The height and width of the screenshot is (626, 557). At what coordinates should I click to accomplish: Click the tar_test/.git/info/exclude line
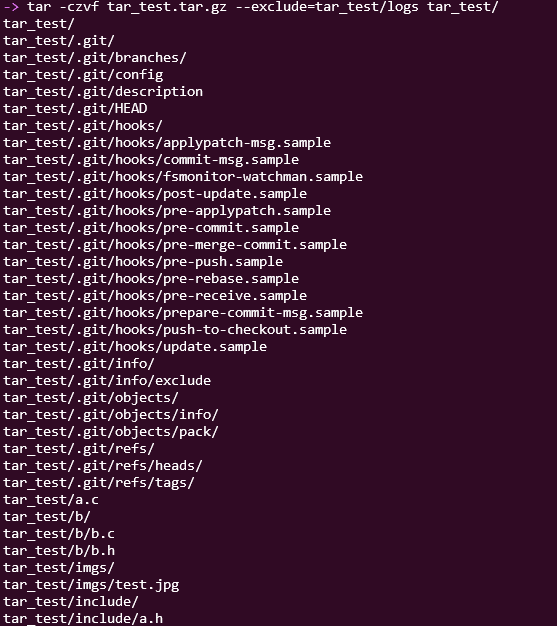coord(107,381)
